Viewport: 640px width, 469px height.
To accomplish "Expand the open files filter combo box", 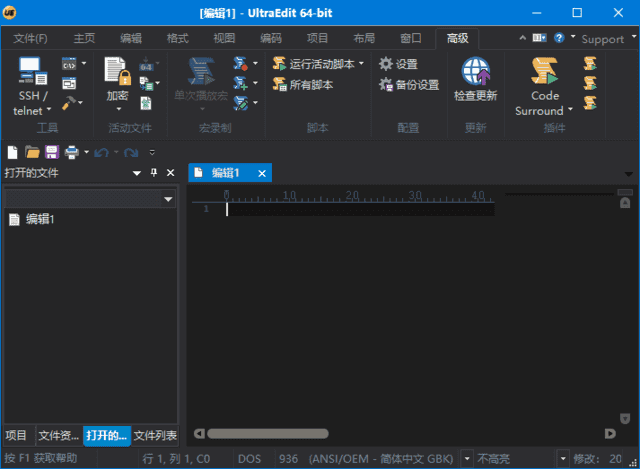I will point(168,199).
